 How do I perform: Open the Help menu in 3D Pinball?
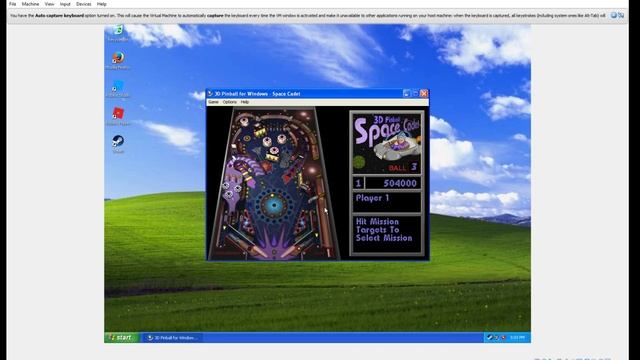244,102
